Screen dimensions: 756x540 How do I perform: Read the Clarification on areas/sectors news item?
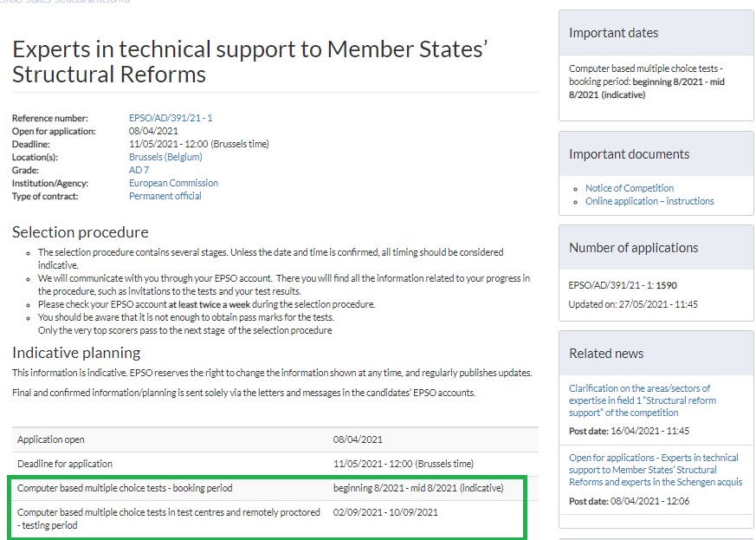click(x=640, y=400)
